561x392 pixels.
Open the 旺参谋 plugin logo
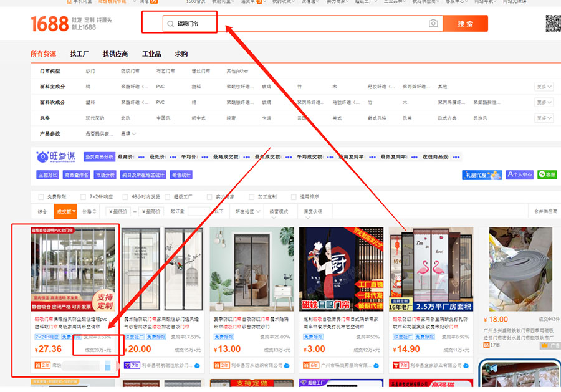click(x=57, y=157)
